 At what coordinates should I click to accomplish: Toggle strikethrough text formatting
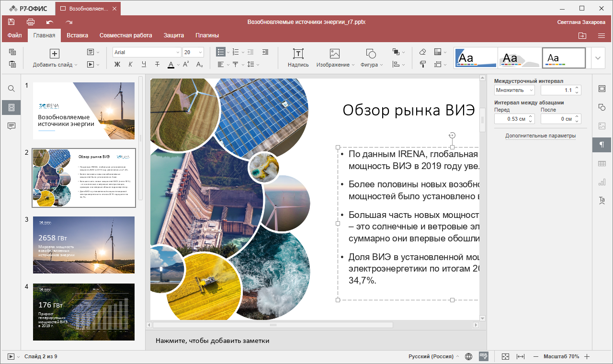point(157,65)
